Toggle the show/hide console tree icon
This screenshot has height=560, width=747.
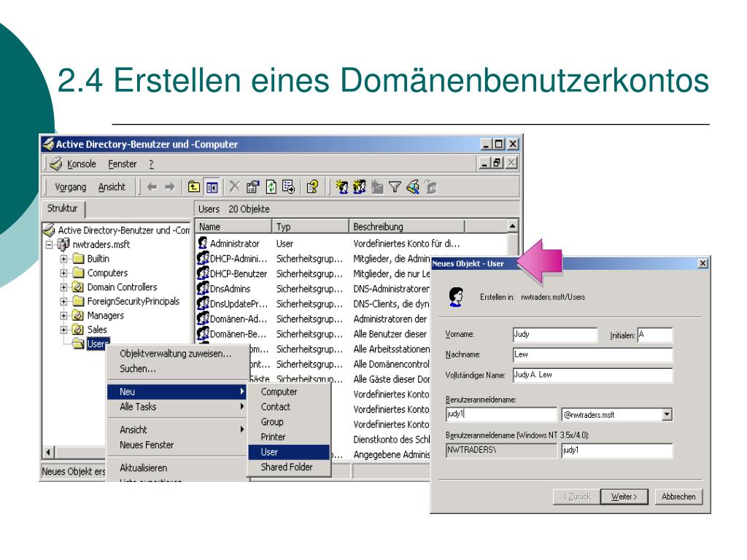coord(212,187)
